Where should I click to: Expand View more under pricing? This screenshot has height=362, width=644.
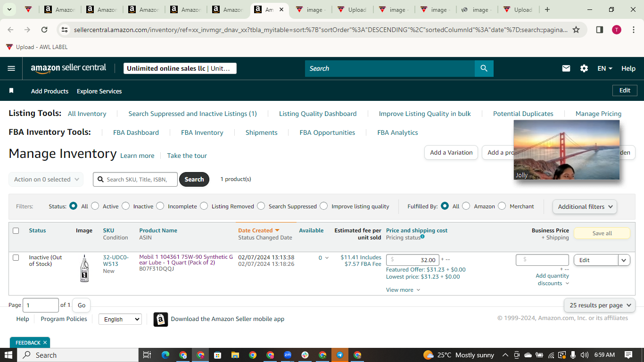pos(403,290)
